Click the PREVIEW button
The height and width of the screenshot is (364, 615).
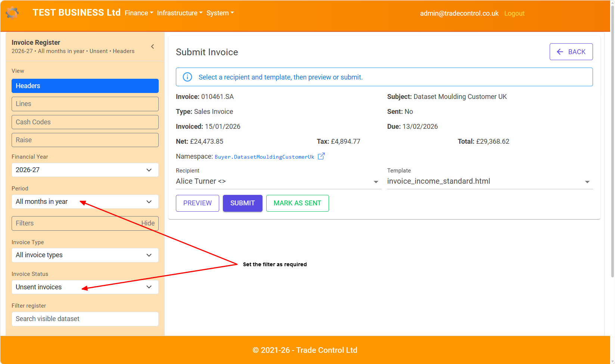[198, 203]
